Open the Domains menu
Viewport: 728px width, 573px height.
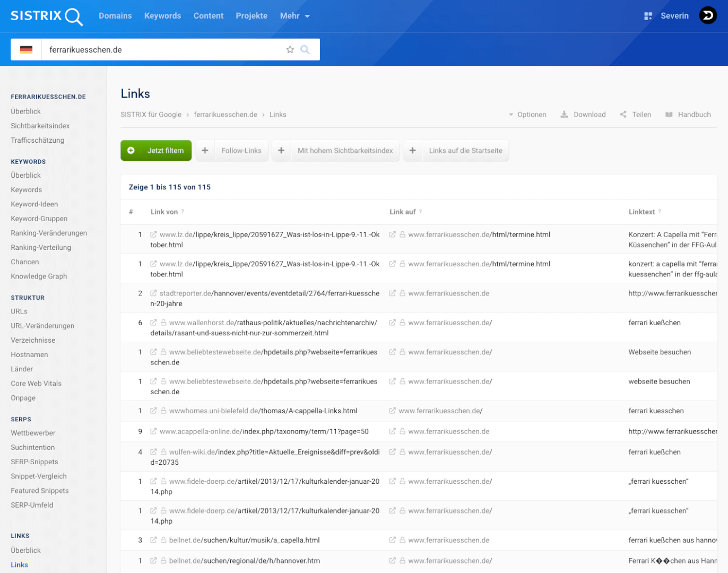(115, 16)
